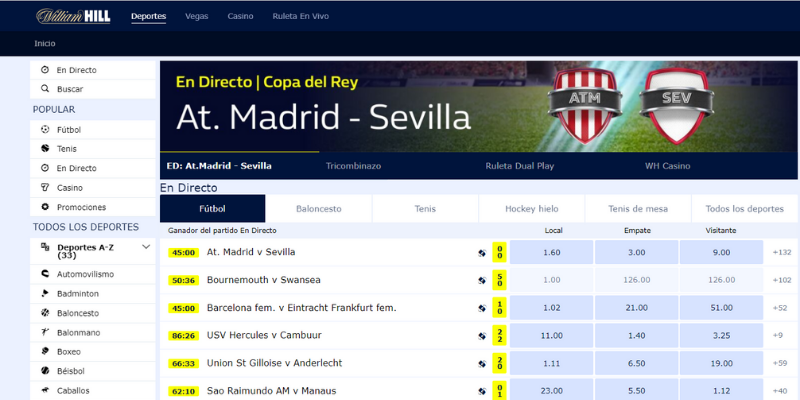Switch to the Tenis de mesa tab
This screenshot has width=800, height=400.
(638, 209)
